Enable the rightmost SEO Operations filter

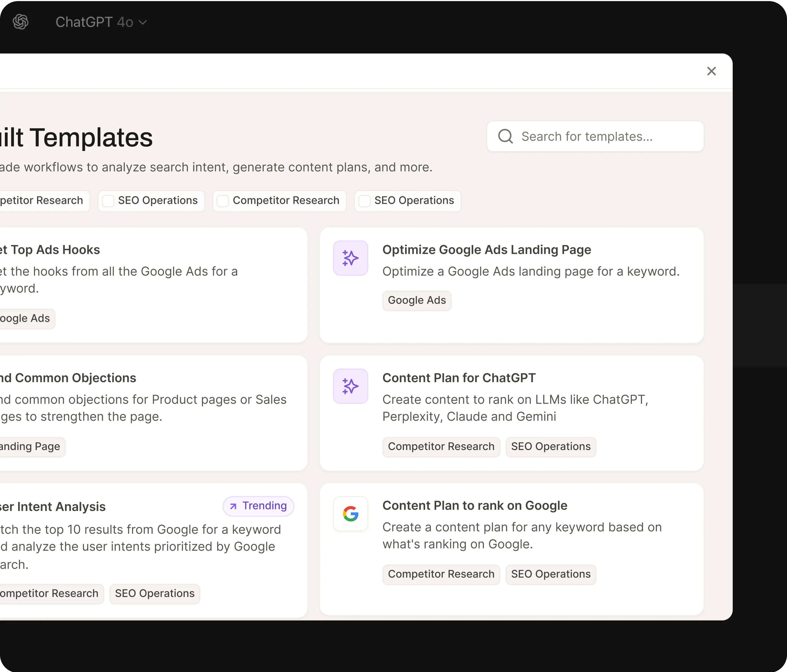(365, 200)
